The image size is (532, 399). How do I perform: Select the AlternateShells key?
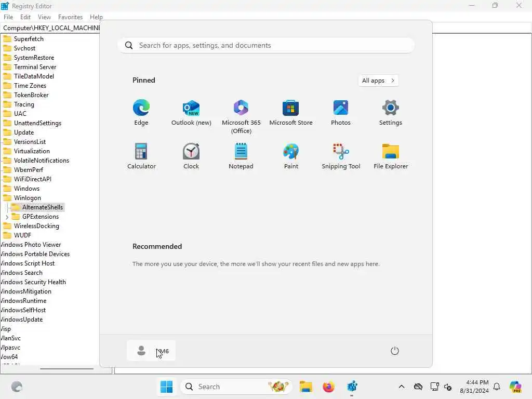coord(43,207)
